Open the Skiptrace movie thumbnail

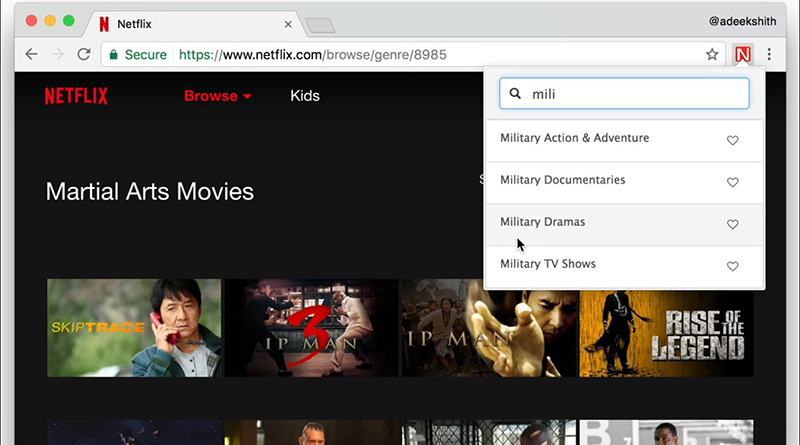coord(134,327)
